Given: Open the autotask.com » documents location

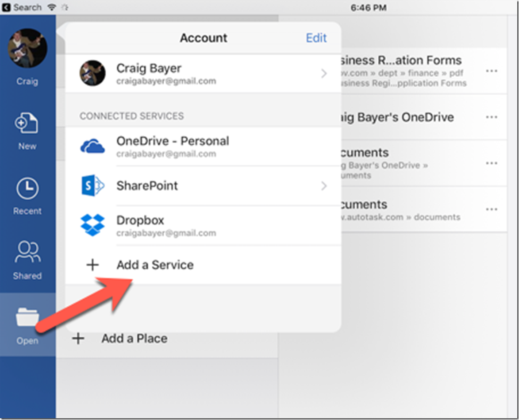Looking at the screenshot, I should [424, 209].
